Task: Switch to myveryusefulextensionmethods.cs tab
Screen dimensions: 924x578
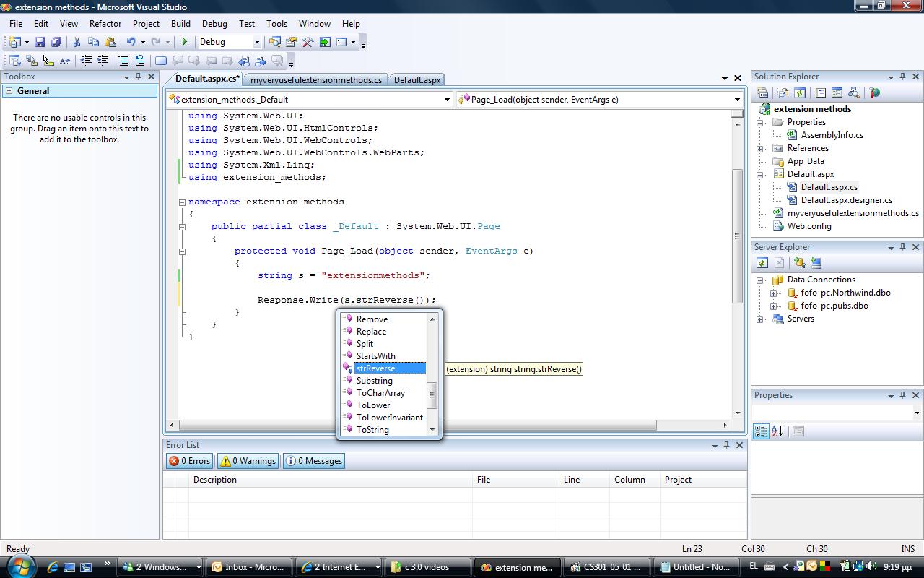Action: pos(316,80)
